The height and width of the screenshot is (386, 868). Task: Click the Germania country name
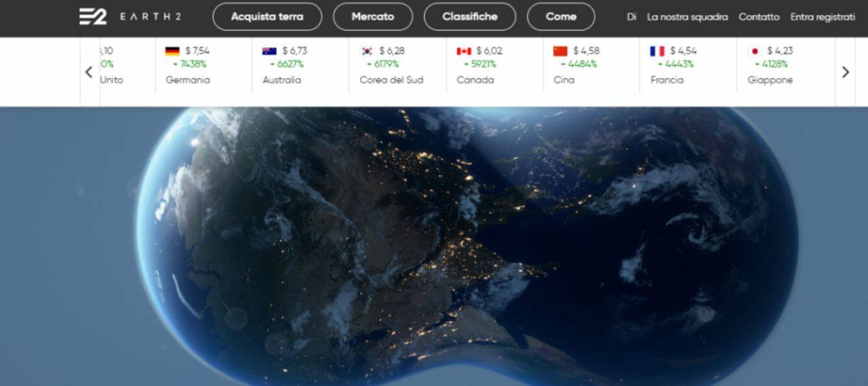pos(188,80)
